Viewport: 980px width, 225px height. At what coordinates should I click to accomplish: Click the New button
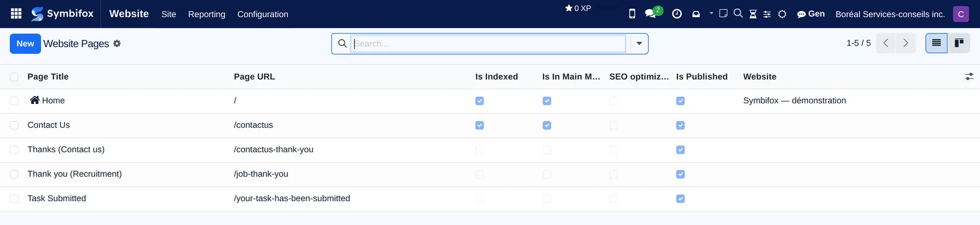pyautogui.click(x=25, y=43)
